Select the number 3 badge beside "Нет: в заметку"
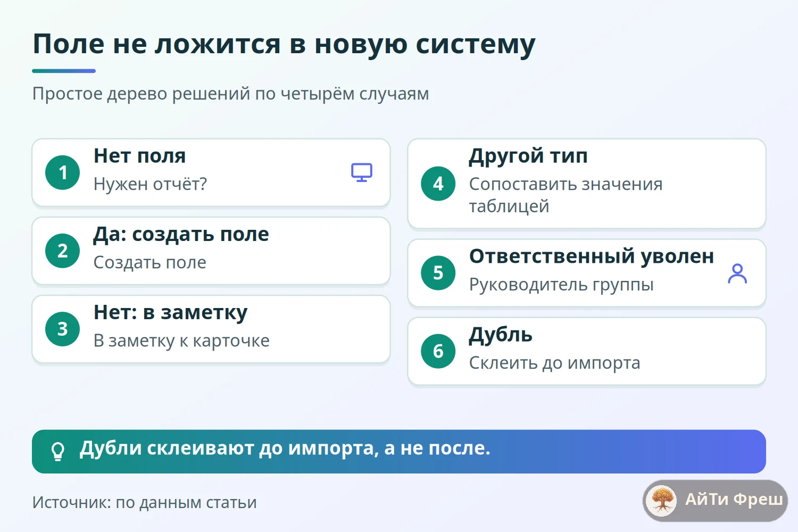Image resolution: width=798 pixels, height=532 pixels. click(63, 329)
